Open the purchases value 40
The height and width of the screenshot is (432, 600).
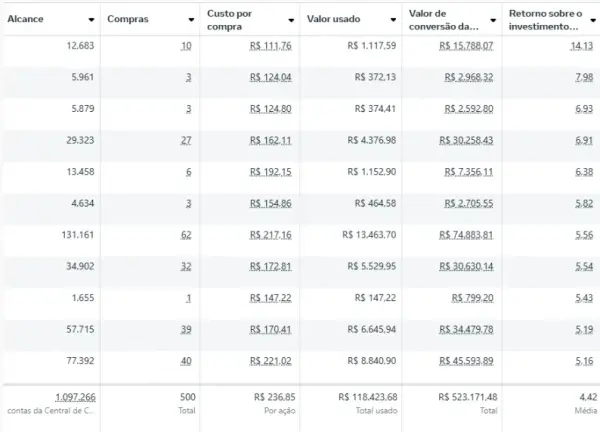(186, 361)
